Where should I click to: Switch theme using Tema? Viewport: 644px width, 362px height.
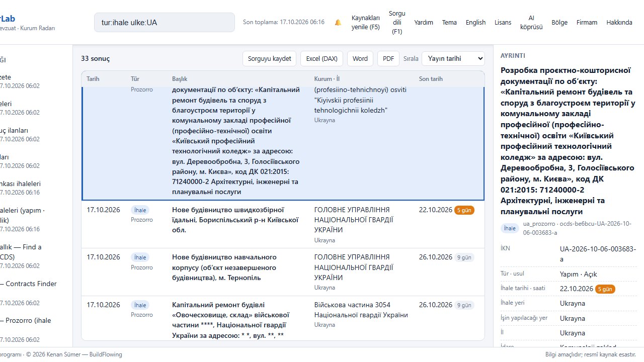point(449,23)
